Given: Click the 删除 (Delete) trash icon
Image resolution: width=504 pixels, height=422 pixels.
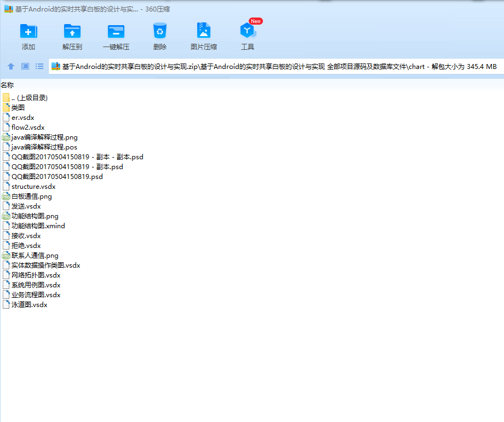Looking at the screenshot, I should tap(160, 31).
